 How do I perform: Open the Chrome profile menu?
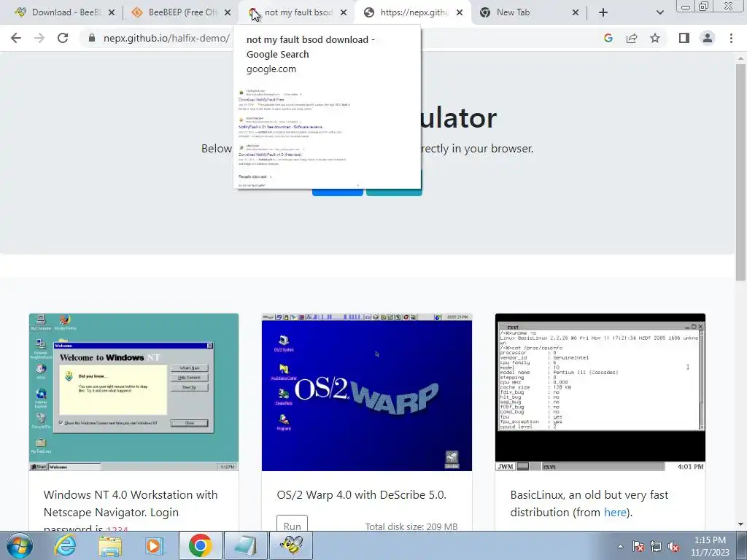point(708,38)
